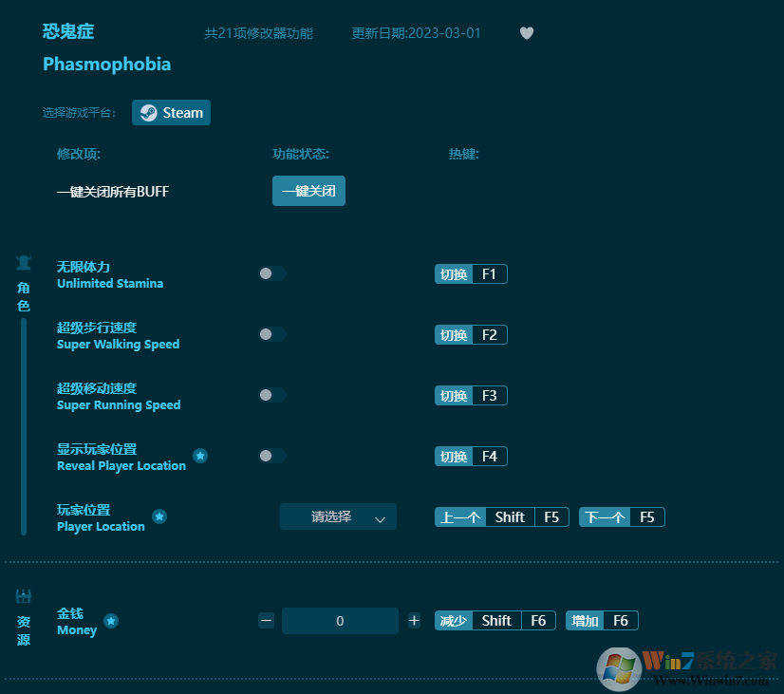Click the 修改项: column header

pyautogui.click(x=79, y=154)
